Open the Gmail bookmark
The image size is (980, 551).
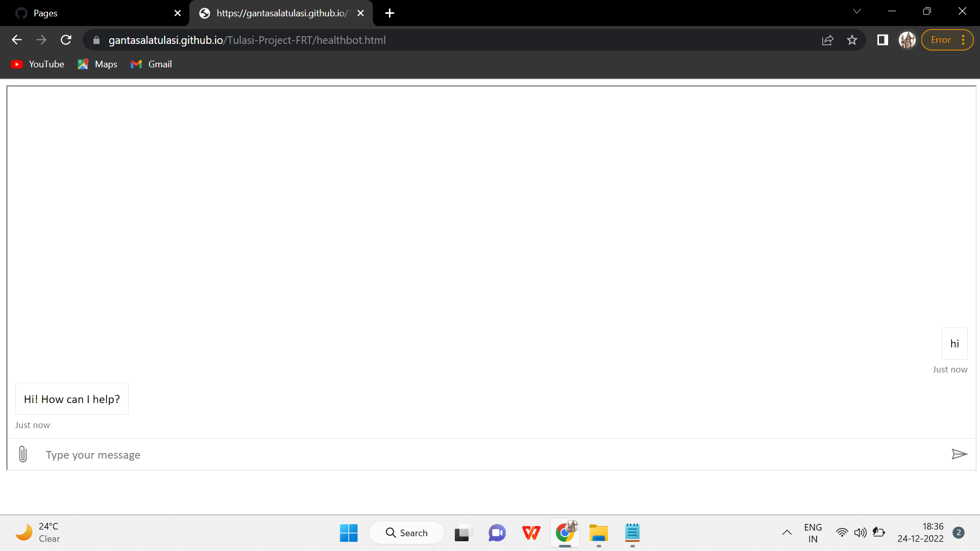click(x=151, y=64)
